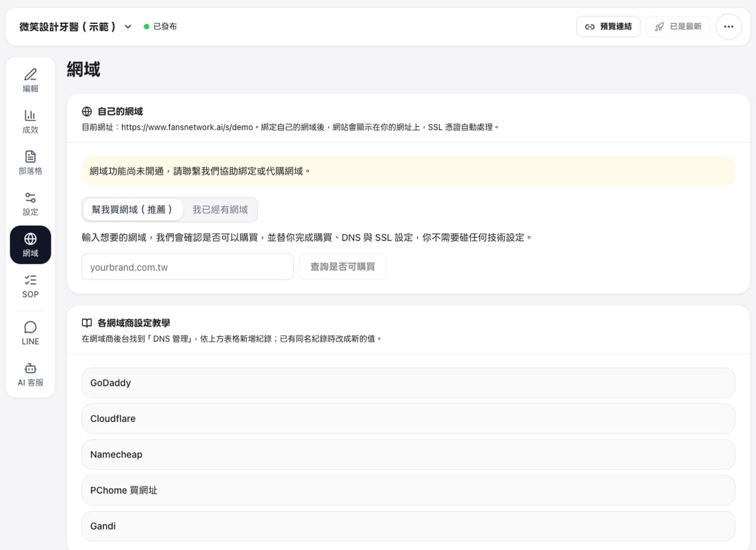Screen dimensions: 756x550
Task: Expand the GoDaddy tutorial row
Action: [408, 383]
